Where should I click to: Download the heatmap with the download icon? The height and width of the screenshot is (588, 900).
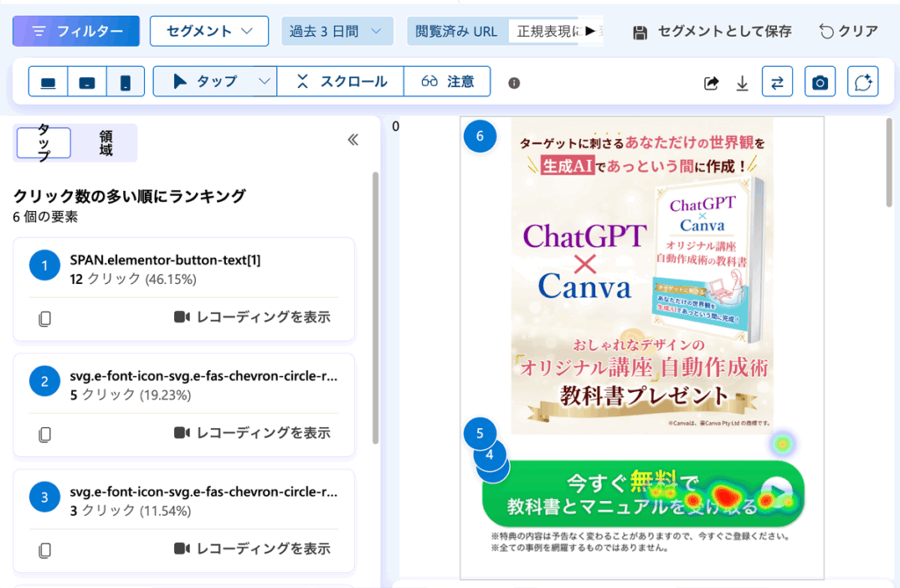[x=742, y=83]
